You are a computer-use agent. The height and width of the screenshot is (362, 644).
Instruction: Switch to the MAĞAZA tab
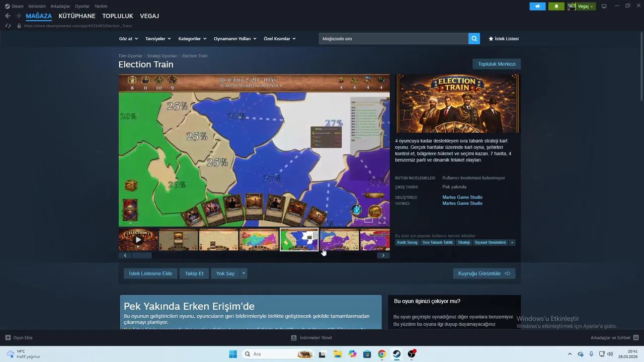pos(39,16)
